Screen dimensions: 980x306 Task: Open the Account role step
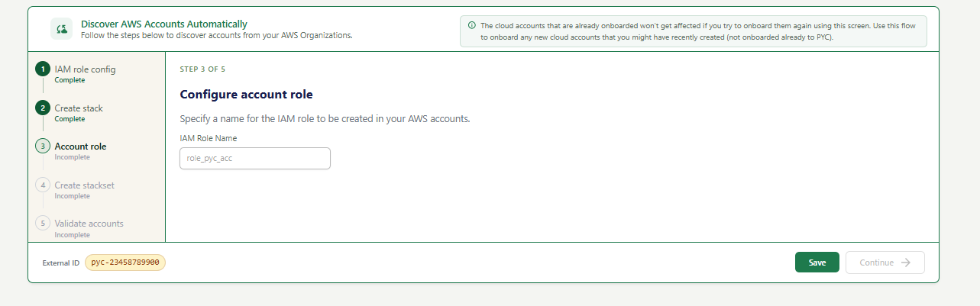tap(81, 147)
